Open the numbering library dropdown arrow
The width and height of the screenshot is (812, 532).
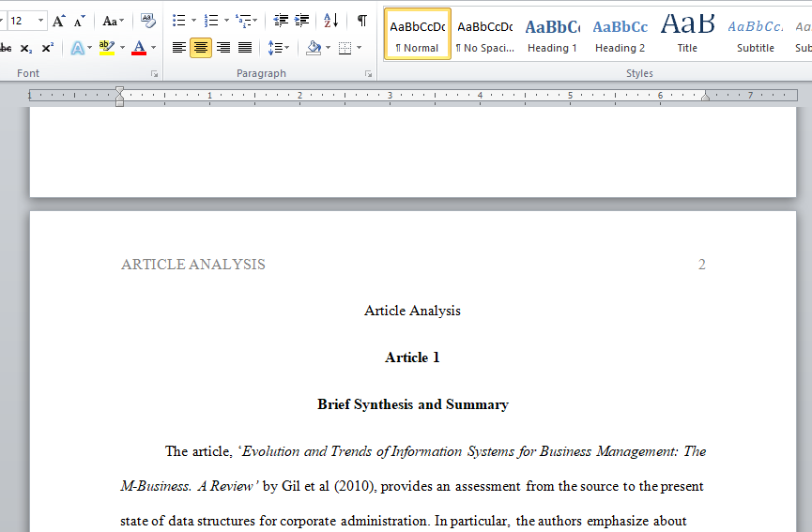pos(226,21)
